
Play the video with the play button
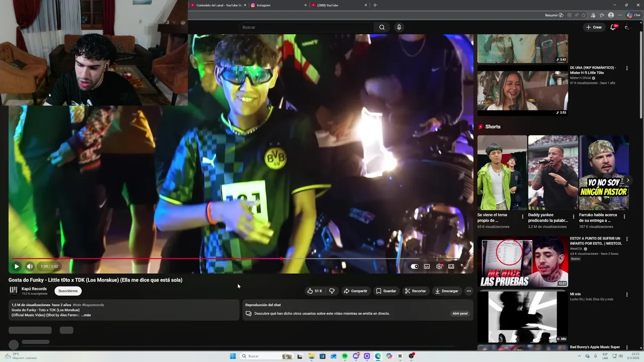(x=16, y=266)
